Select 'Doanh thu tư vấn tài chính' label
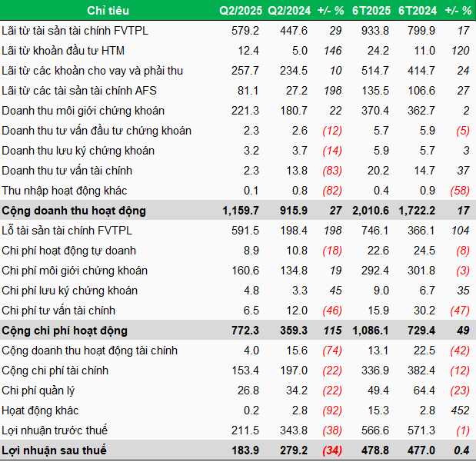Screen dimensions: 476x462 67,171
